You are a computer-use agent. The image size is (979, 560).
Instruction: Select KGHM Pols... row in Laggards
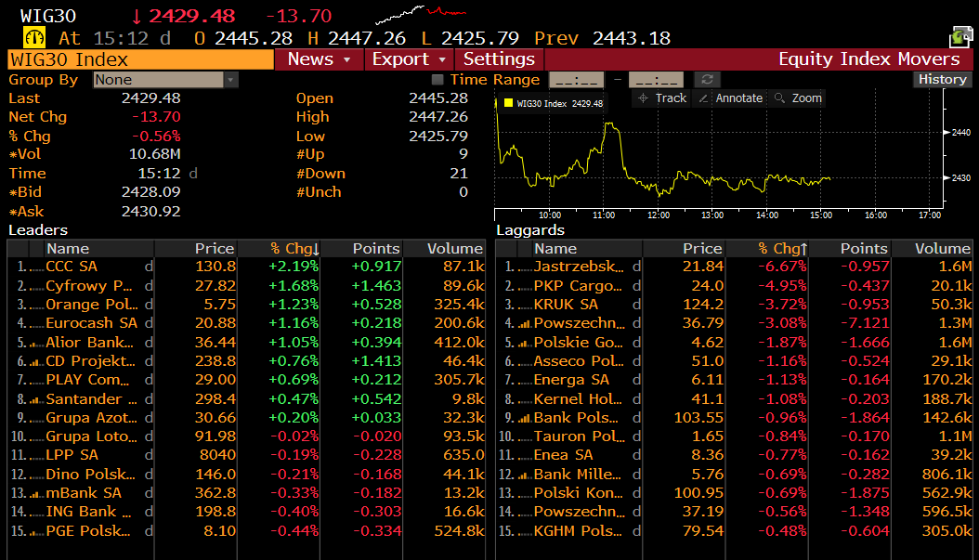pos(734,531)
